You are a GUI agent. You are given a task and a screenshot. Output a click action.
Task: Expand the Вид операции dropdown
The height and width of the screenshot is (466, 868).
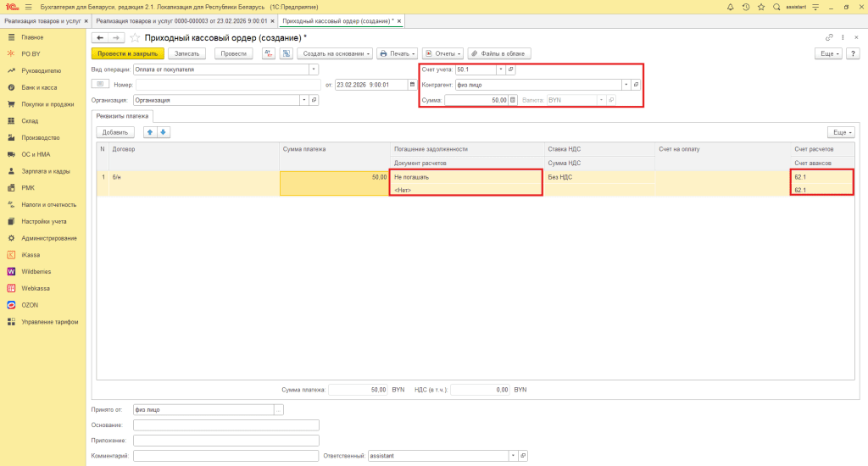coord(314,69)
